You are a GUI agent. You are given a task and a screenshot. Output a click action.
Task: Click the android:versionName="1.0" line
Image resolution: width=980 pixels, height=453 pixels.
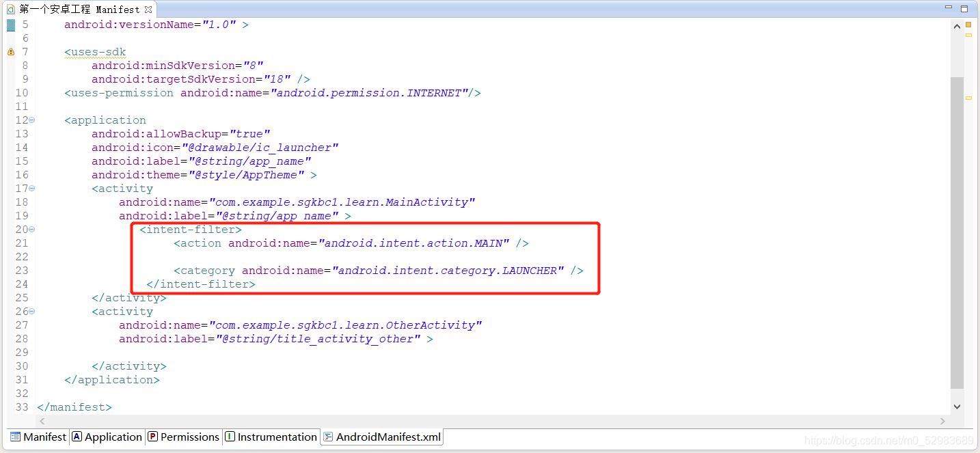(156, 25)
